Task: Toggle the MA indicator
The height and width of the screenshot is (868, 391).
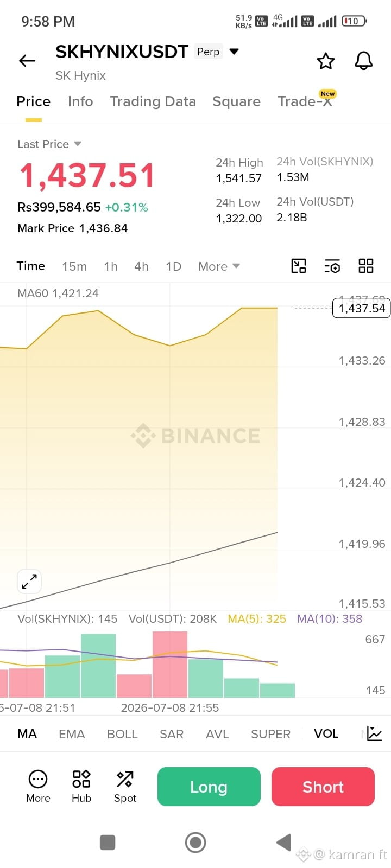Action: (27, 733)
